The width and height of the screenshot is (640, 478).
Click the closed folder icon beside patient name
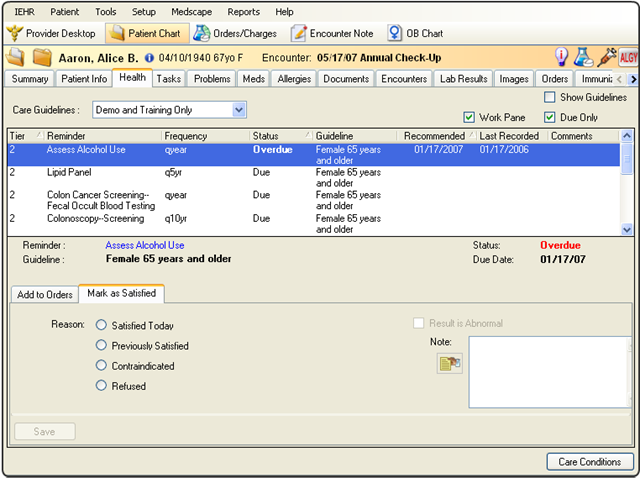[x=42, y=57]
